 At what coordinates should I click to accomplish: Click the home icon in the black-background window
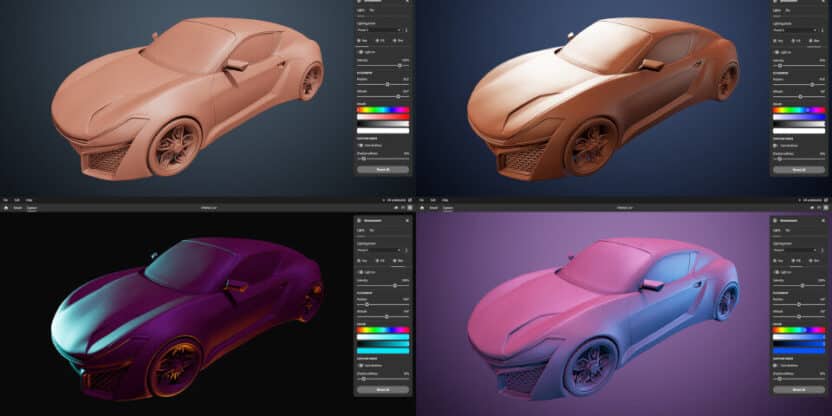[6, 207]
